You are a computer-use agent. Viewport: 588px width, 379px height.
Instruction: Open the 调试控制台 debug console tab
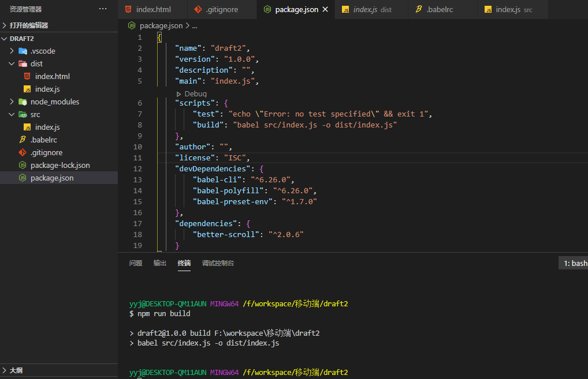[218, 263]
